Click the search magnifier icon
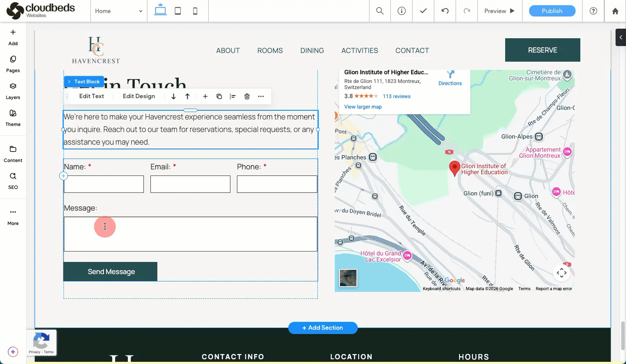 click(x=380, y=11)
